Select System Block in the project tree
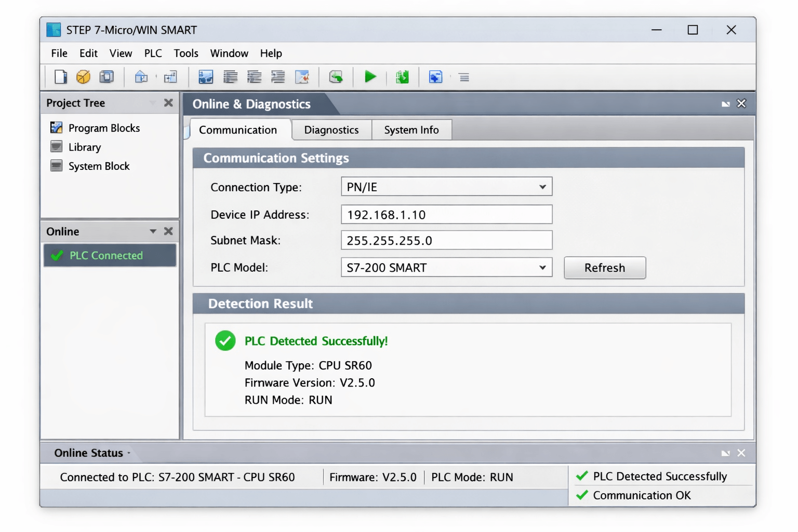 pos(99,166)
